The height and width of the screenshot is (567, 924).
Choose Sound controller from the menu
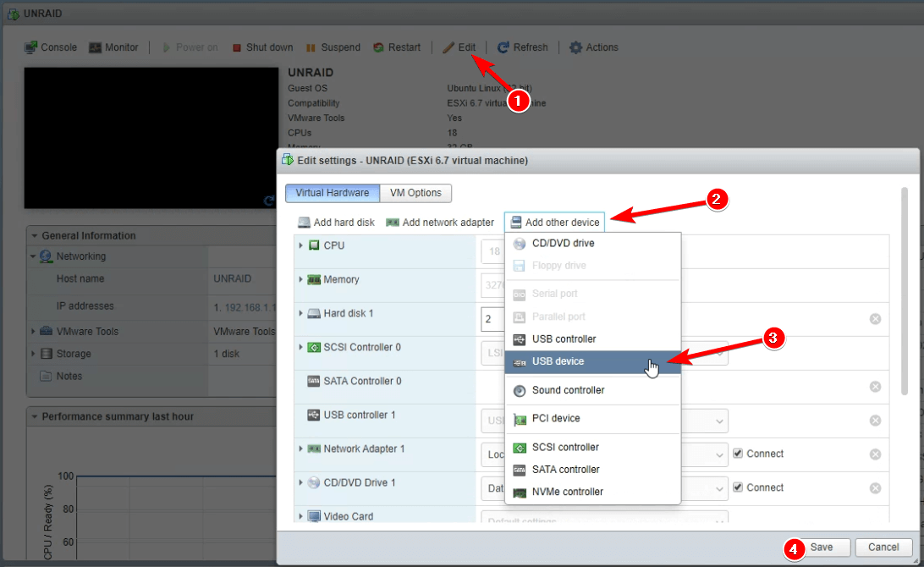tap(593, 390)
